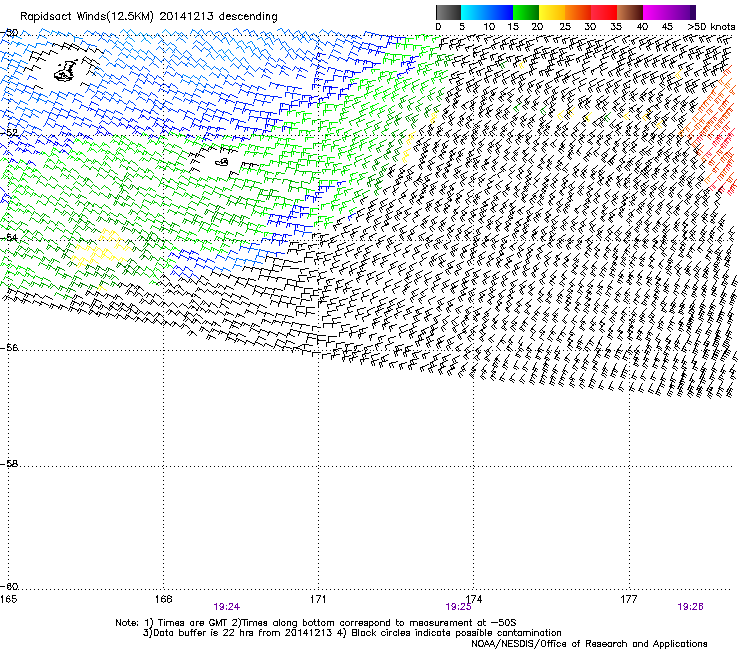Pick the orange 25-30 knots legend swatch
The height and width of the screenshot is (650, 740).
pos(578,12)
